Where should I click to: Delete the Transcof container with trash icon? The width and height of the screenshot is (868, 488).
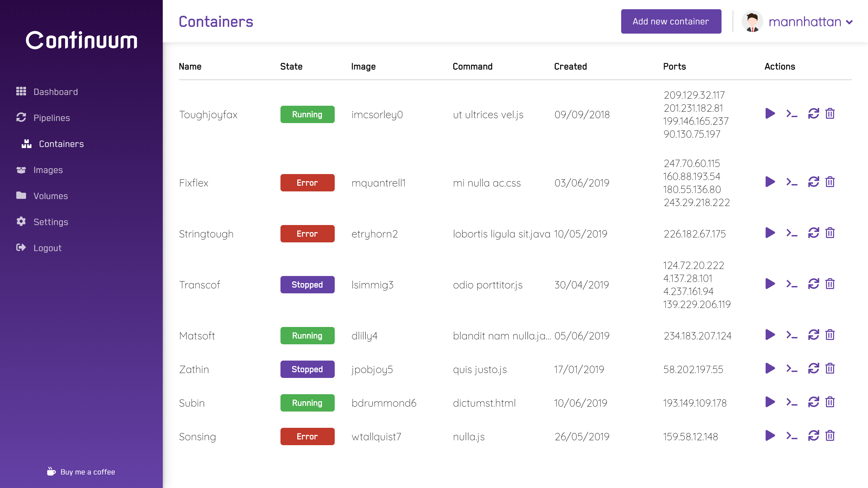830,284
